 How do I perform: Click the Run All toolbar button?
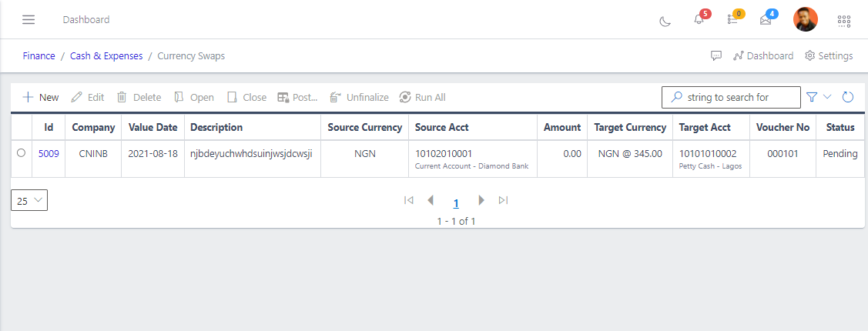[422, 98]
